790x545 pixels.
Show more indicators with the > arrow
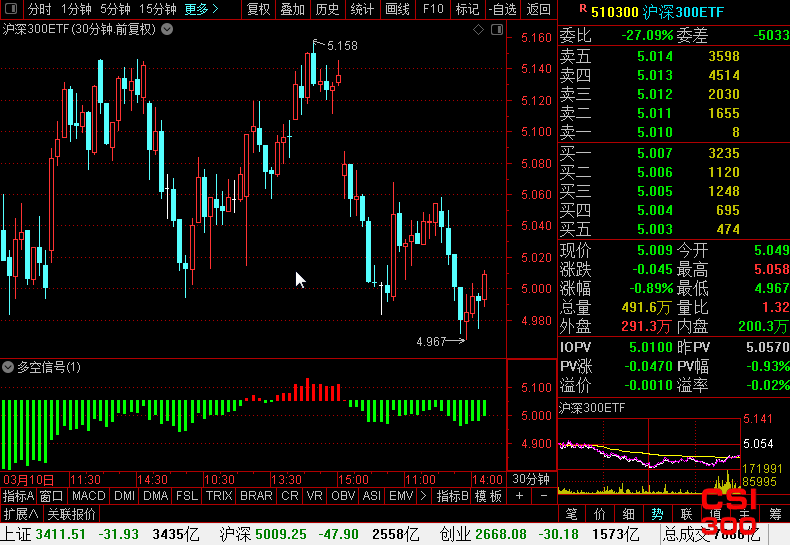click(x=423, y=496)
